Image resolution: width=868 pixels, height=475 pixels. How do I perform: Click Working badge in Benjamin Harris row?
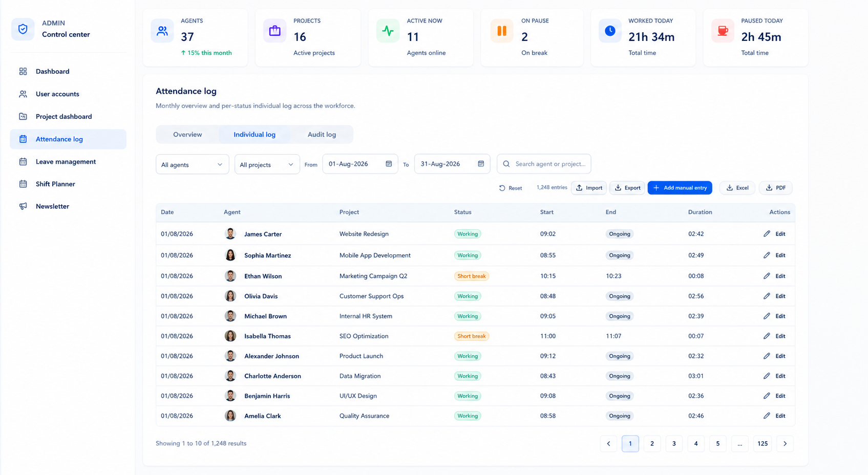pyautogui.click(x=468, y=396)
